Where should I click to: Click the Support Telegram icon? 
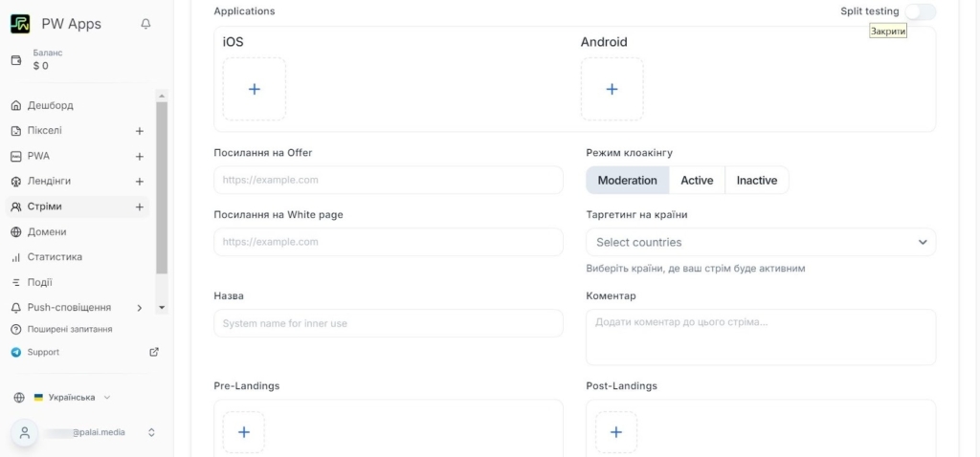pyautogui.click(x=16, y=353)
